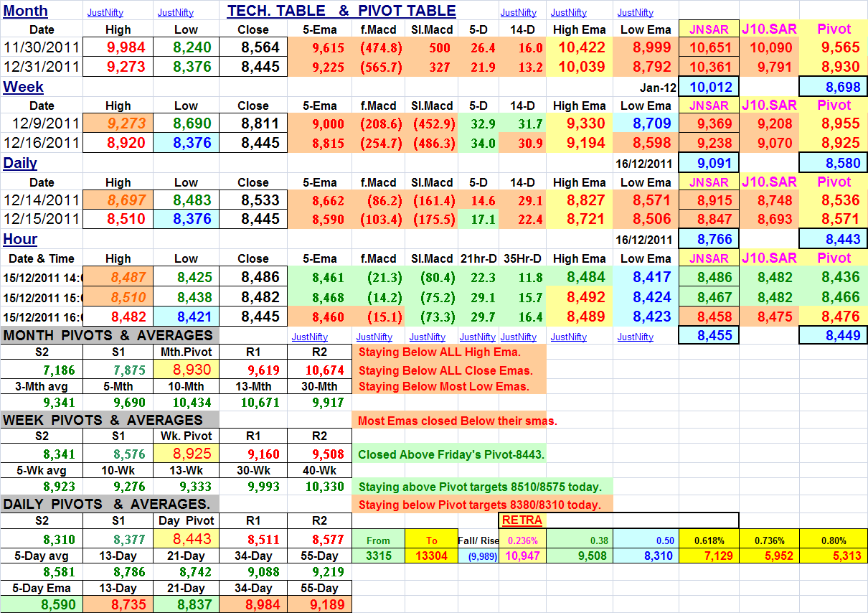Click the boxed weekly pivot 8,580
The width and height of the screenshot is (868, 613).
(834, 163)
